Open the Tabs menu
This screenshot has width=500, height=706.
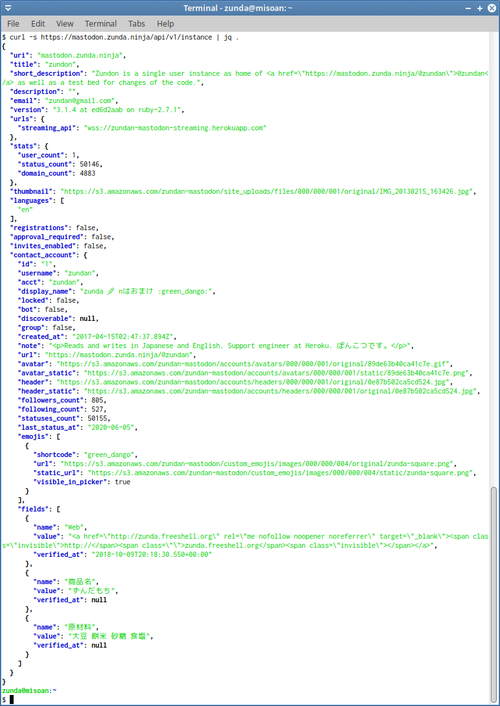coord(136,24)
